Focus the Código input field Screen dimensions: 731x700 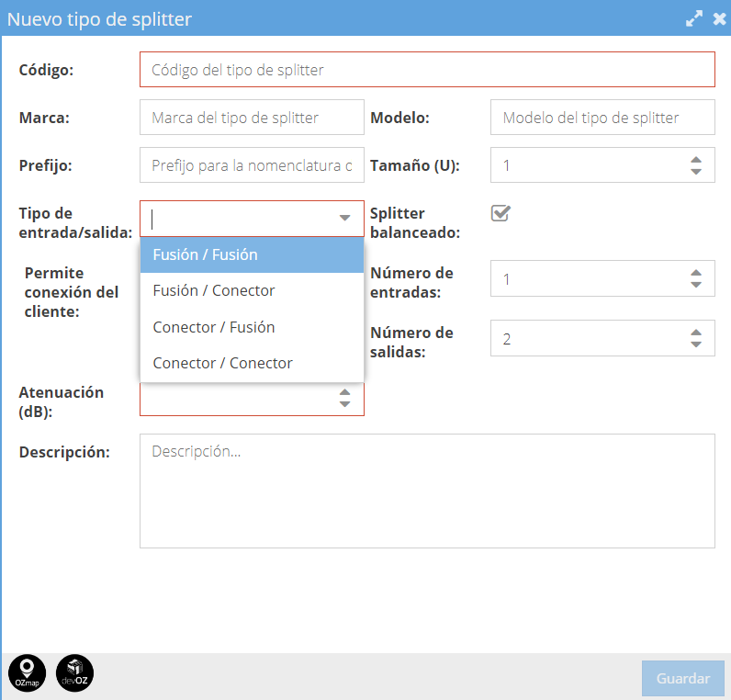pos(427,70)
